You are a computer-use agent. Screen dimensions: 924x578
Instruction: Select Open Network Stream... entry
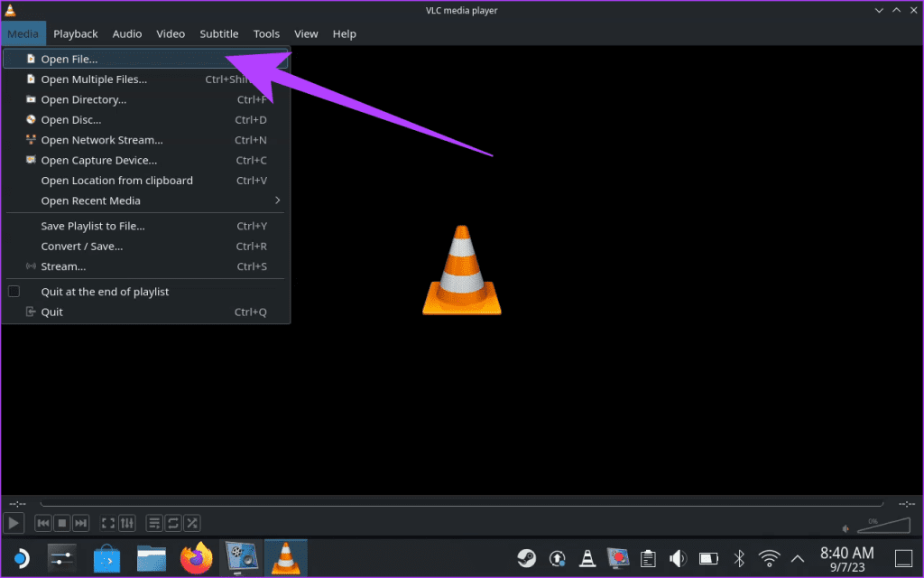pyautogui.click(x=102, y=140)
